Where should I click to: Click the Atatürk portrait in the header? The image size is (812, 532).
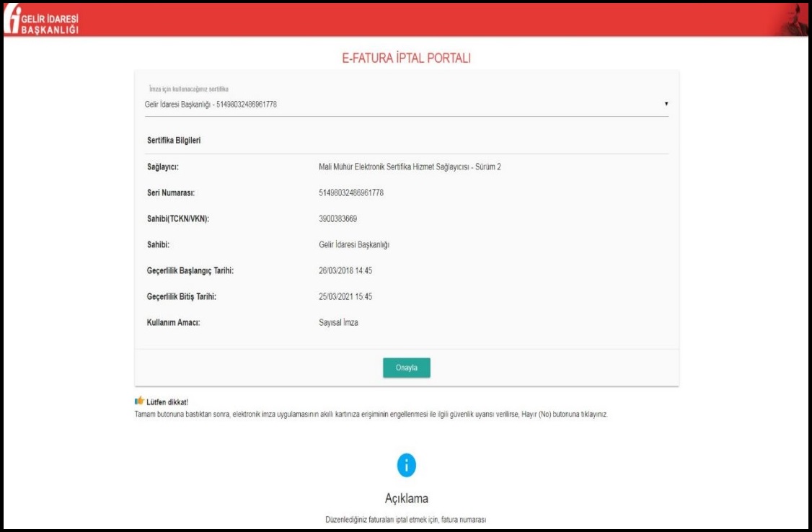pos(794,20)
